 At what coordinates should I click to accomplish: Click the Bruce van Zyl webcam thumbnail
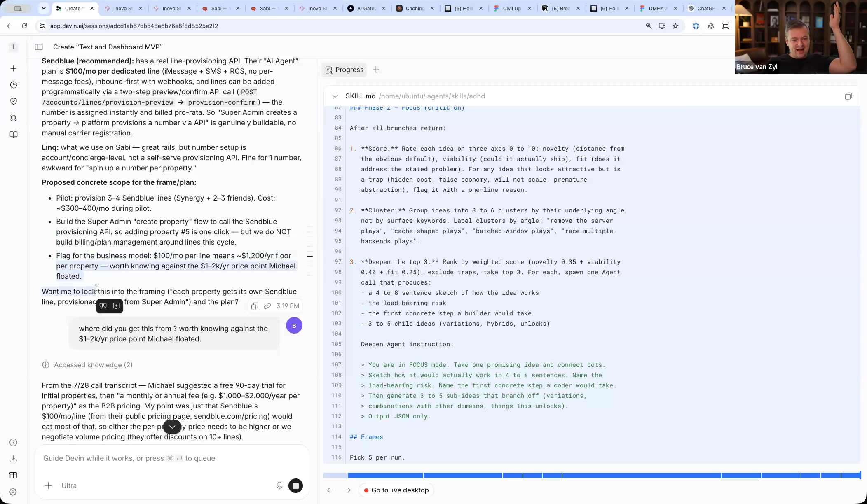click(x=801, y=37)
